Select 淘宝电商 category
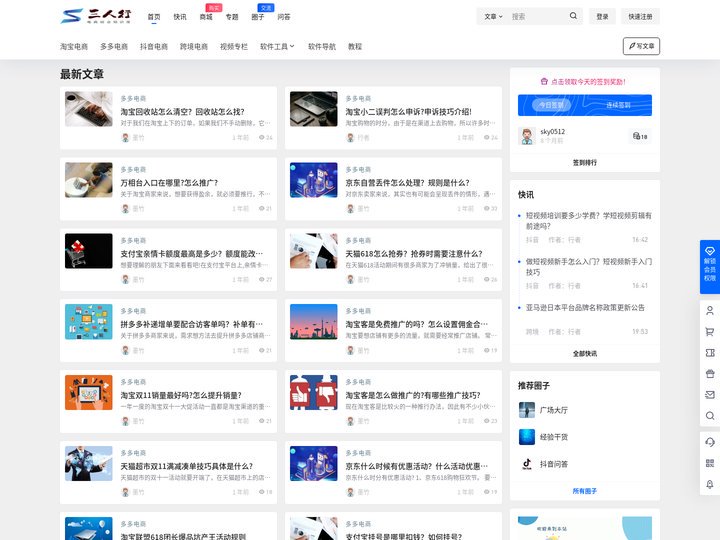This screenshot has height=540, width=720. click(x=74, y=46)
